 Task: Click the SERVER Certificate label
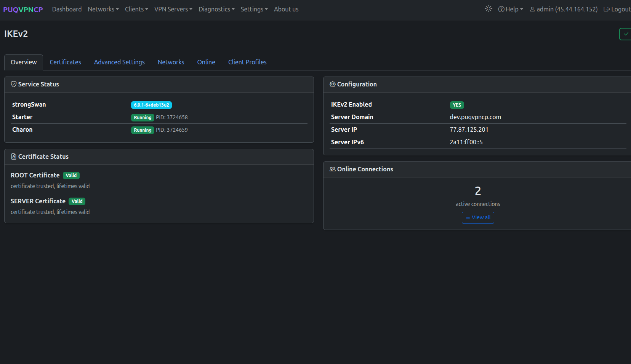tap(38, 201)
